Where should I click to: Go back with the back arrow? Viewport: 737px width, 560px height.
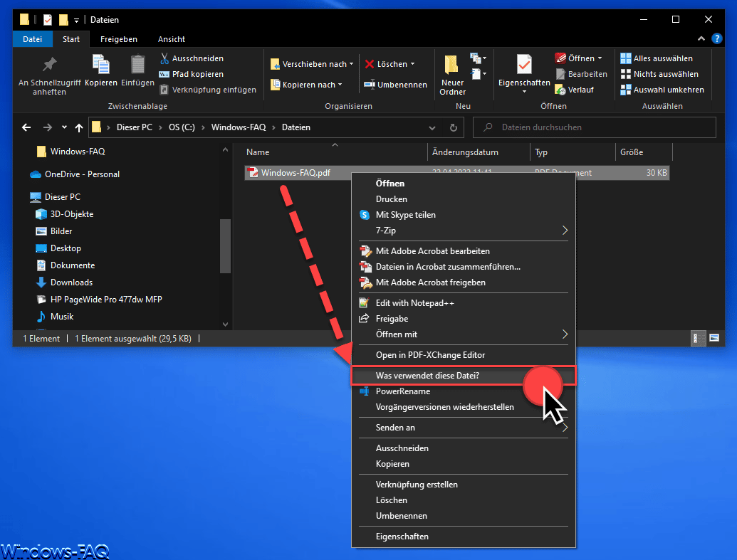(x=27, y=127)
